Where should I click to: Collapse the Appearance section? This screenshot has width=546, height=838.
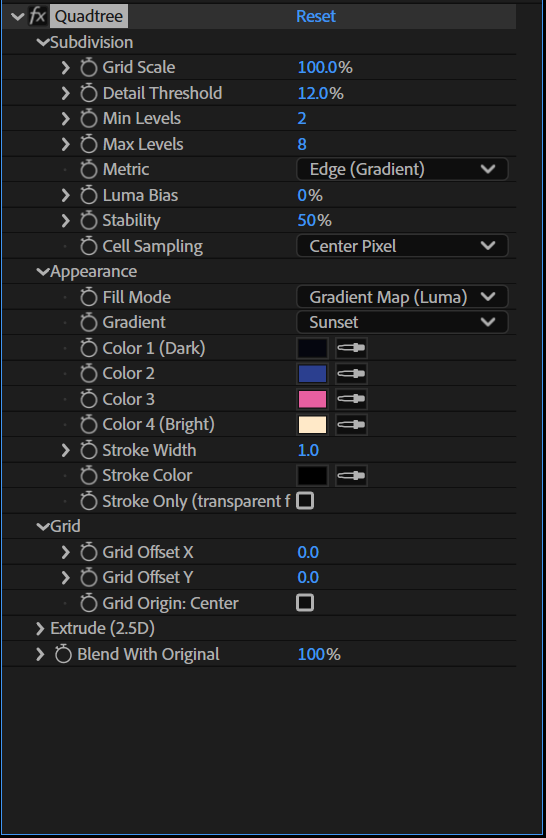click(x=43, y=271)
